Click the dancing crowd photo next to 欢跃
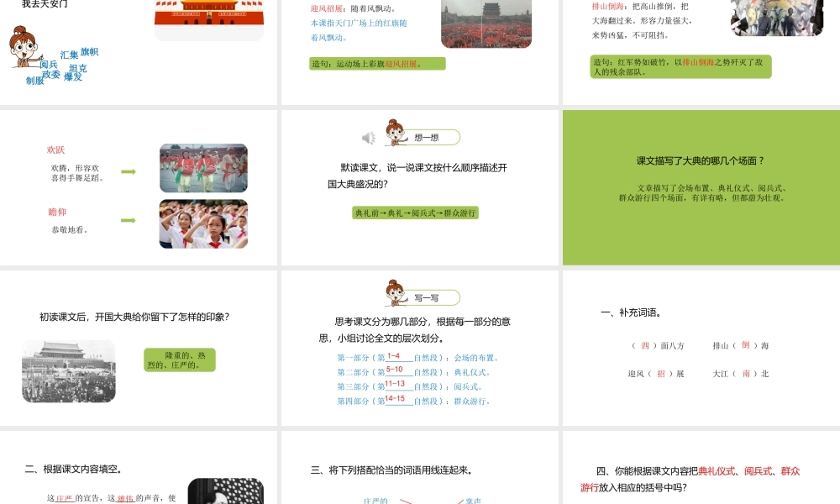Viewport: 840px width, 504px height. [x=202, y=168]
